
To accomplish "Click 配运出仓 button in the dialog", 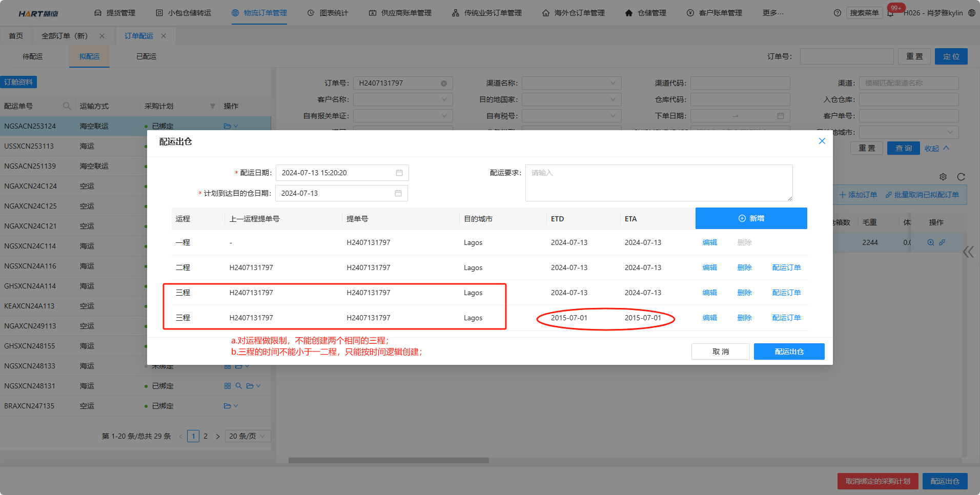I will click(x=789, y=352).
